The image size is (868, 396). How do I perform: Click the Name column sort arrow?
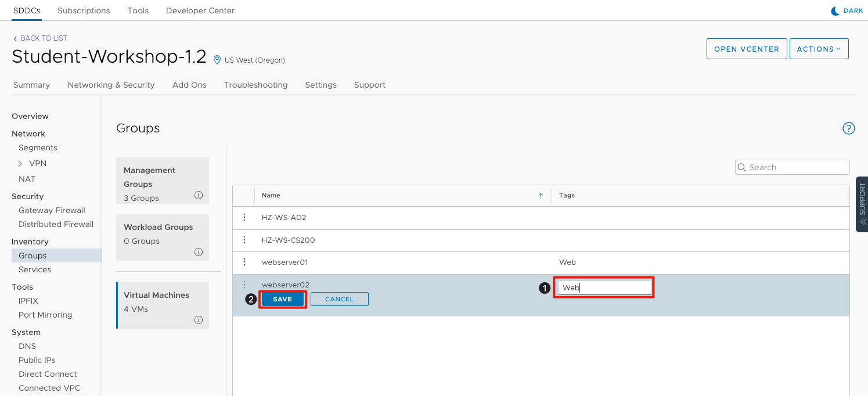pyautogui.click(x=541, y=196)
